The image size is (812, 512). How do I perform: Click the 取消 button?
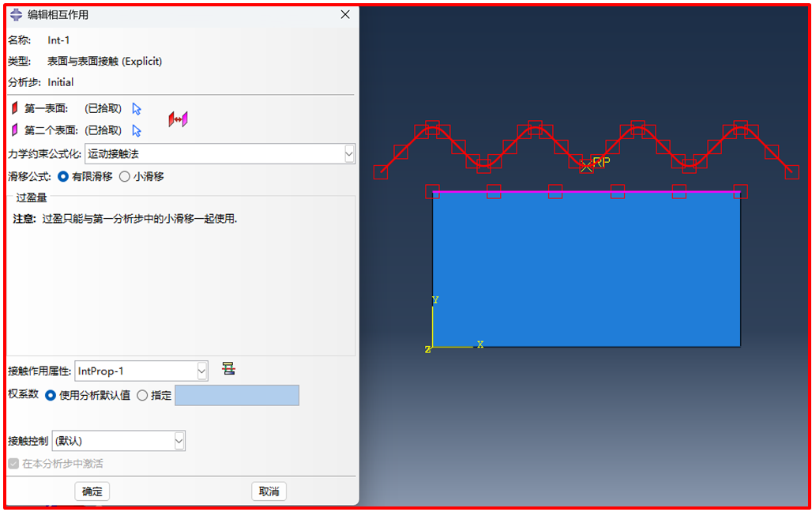tap(269, 491)
